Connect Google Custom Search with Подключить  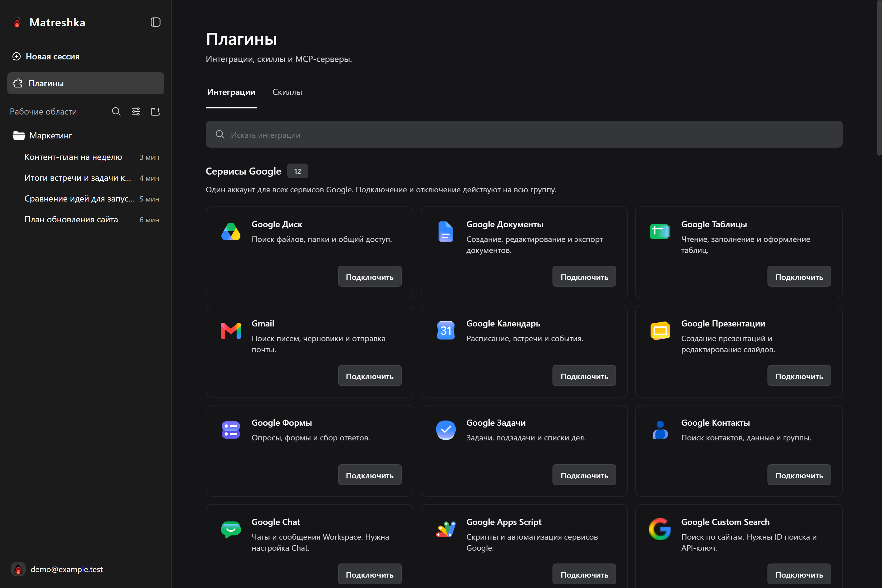(799, 574)
